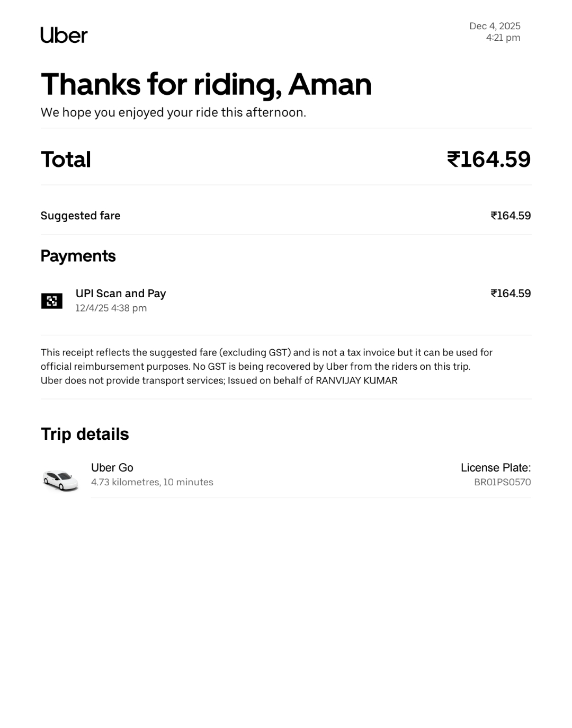This screenshot has height=728, width=572.
Task: Select the 'UPI Scan and Pay' payment method text
Action: (121, 294)
